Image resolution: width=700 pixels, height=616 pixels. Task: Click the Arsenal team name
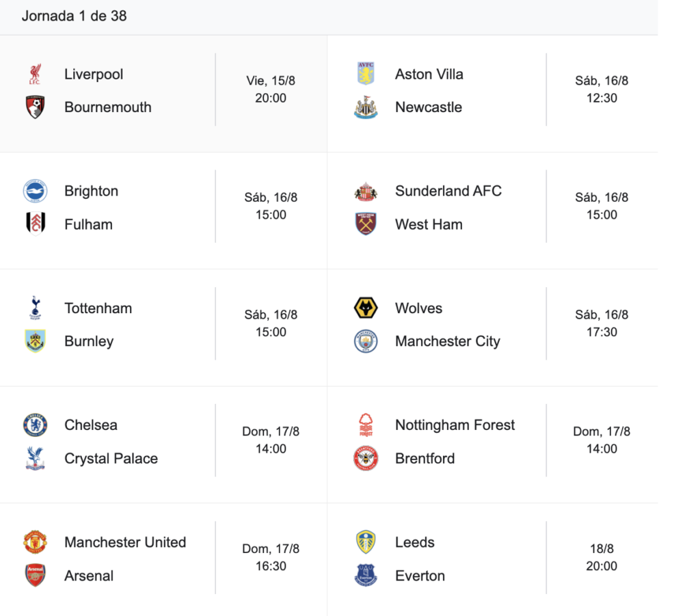coord(89,576)
